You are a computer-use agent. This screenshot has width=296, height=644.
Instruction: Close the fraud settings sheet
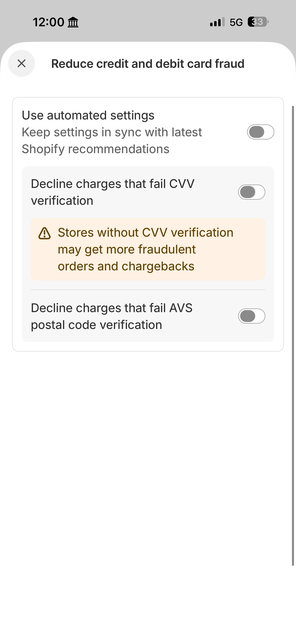(22, 64)
